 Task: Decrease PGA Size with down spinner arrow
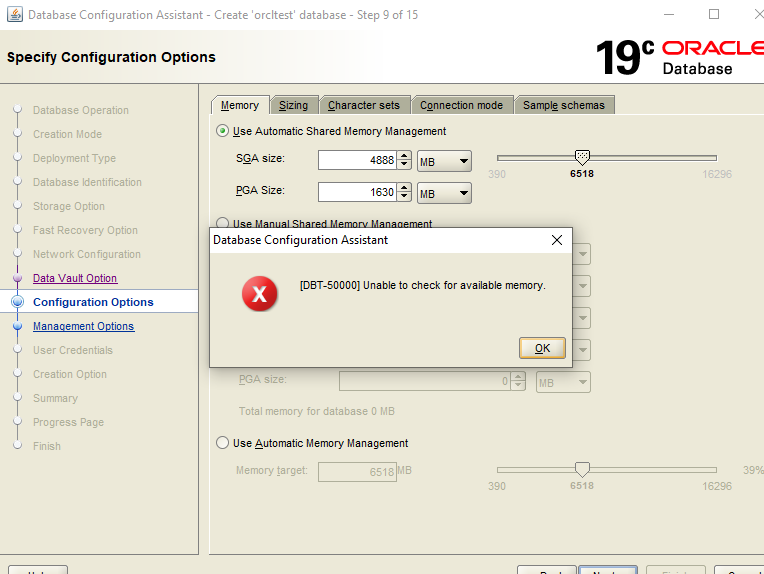click(x=404, y=197)
